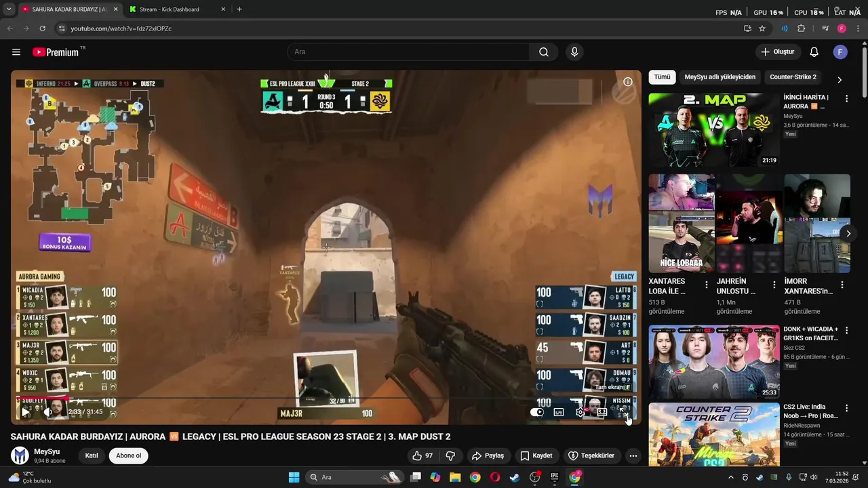Play the video with the play button

26,412
